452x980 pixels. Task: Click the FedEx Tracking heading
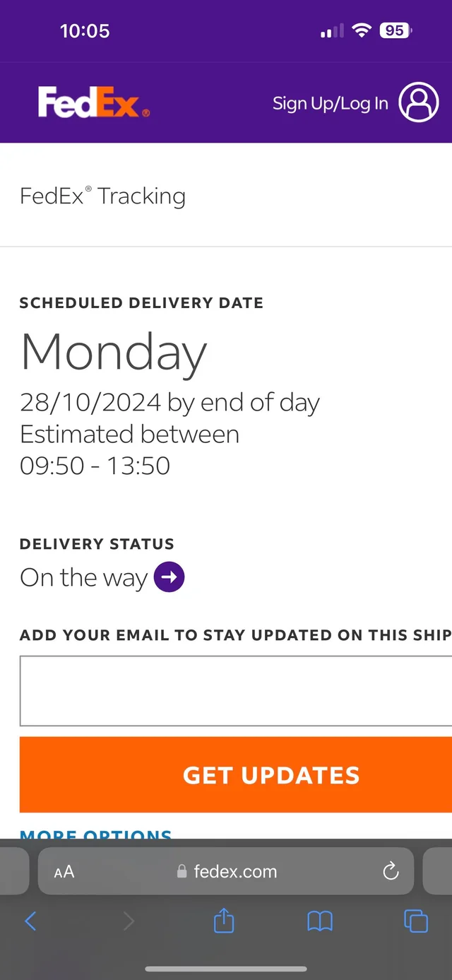click(102, 196)
